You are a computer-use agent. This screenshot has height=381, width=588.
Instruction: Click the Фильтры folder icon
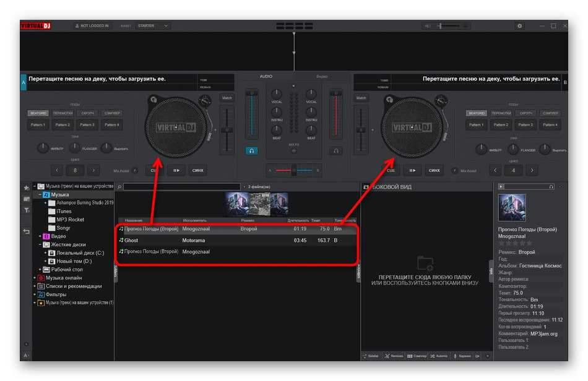pyautogui.click(x=41, y=294)
